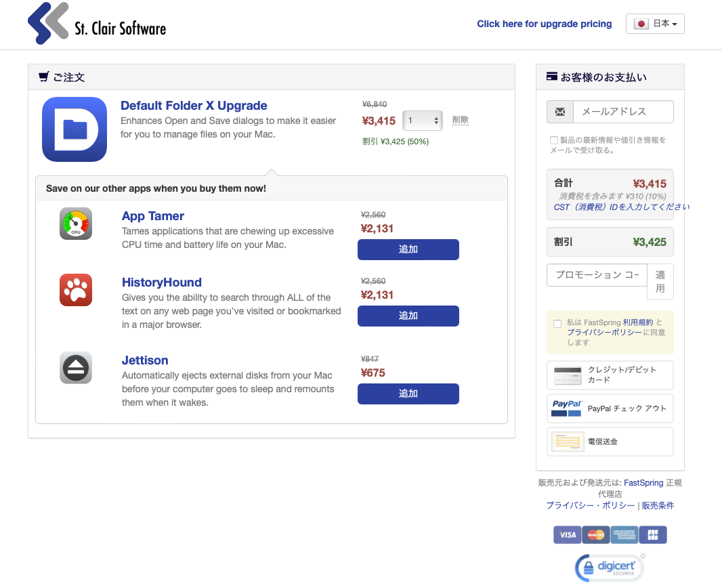
Task: Click the Visa card logo
Action: pos(568,535)
